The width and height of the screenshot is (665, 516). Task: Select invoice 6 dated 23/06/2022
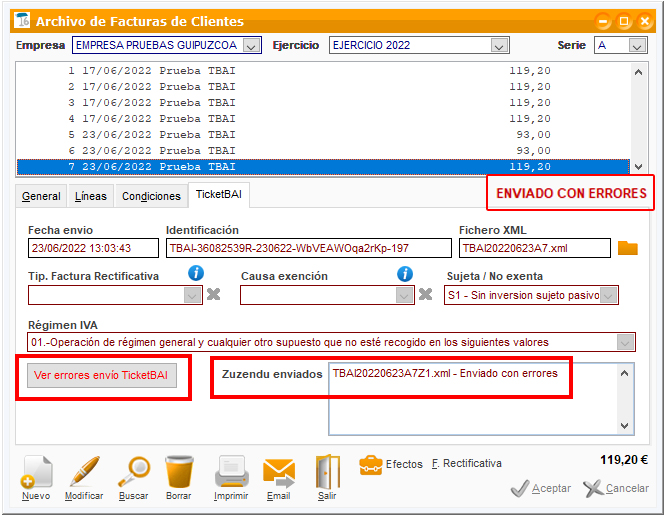(x=323, y=151)
